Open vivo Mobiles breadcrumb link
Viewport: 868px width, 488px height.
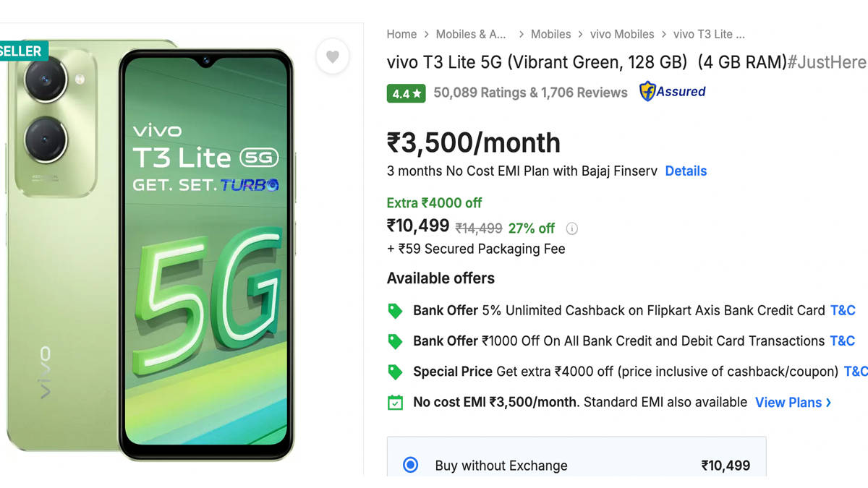[x=622, y=34]
